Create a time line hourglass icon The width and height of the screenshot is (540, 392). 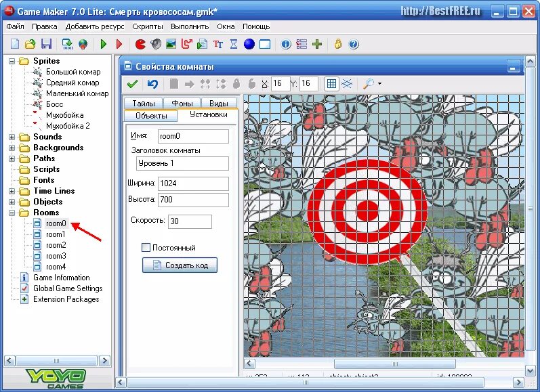point(234,44)
